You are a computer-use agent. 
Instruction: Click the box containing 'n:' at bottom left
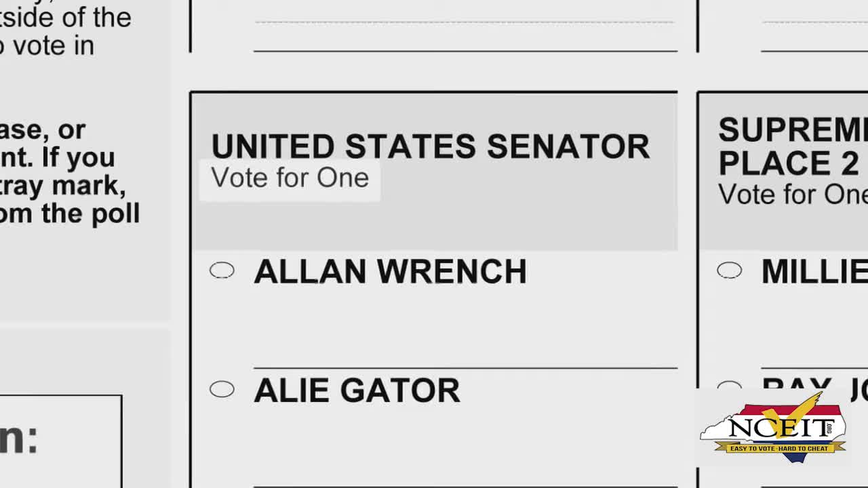(x=60, y=439)
